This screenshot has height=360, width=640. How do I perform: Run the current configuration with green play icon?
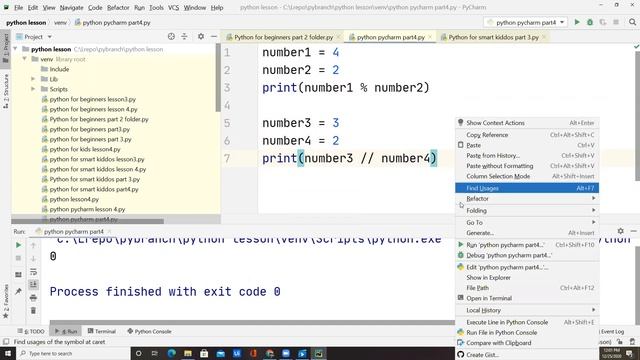[577, 22]
